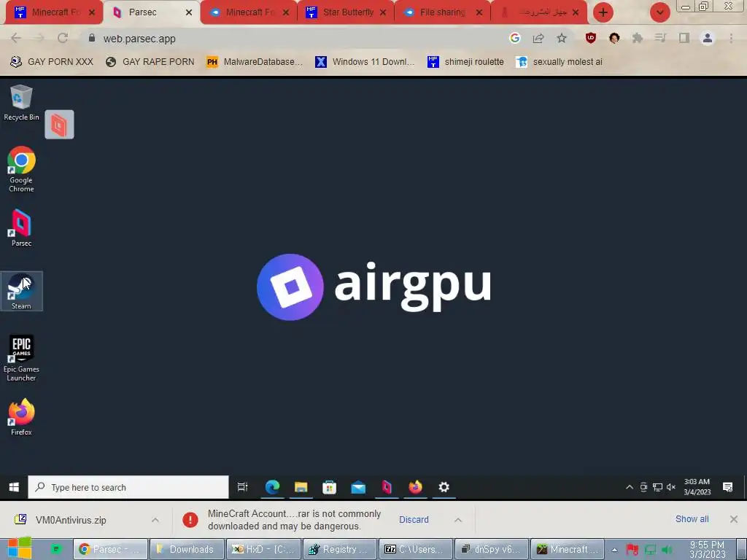747x560 pixels.
Task: Toggle the Chrome side panel
Action: pyautogui.click(x=684, y=38)
